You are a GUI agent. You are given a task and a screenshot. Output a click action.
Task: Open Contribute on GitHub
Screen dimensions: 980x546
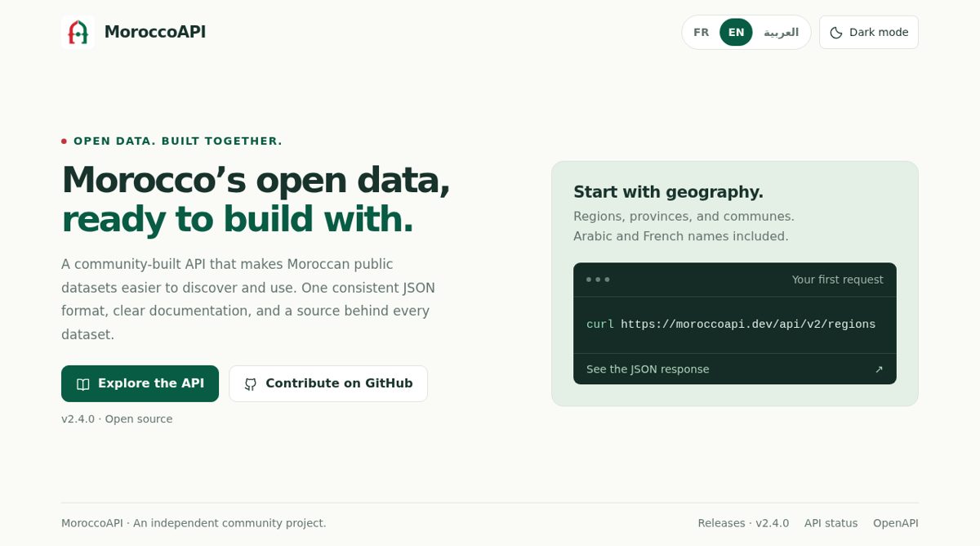(328, 384)
